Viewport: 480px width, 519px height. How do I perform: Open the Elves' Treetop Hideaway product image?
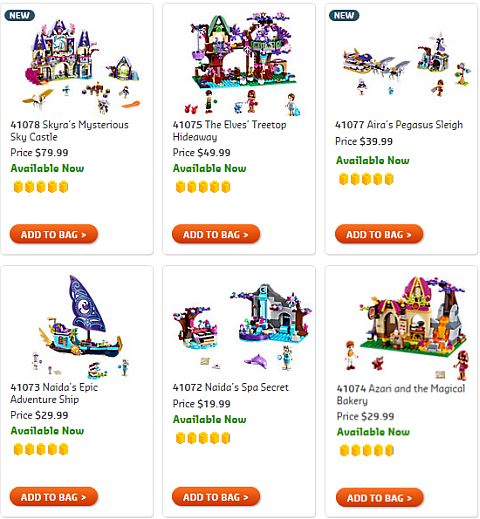point(244,63)
